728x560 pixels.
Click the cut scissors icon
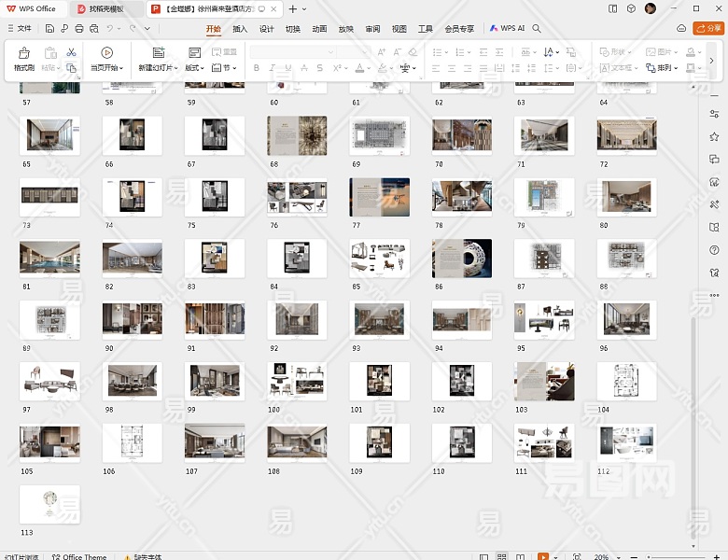tap(71, 52)
